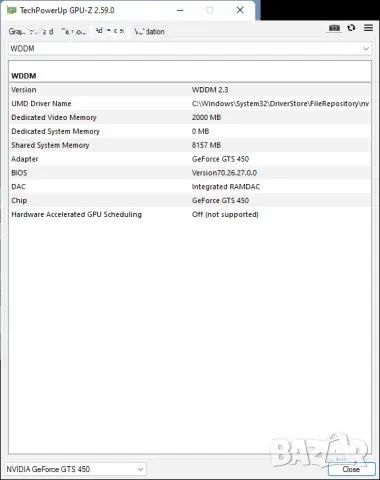Select the Dedicated Video Memory label

click(x=54, y=117)
